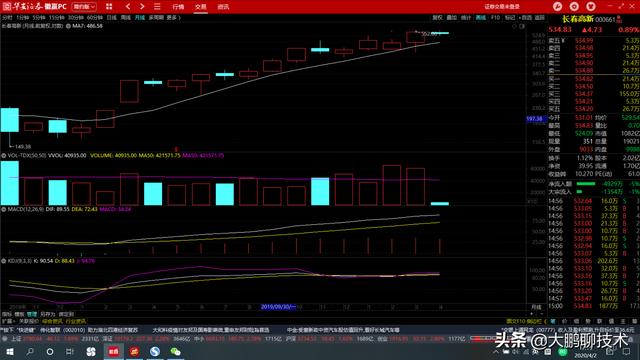Click the gear icon beside the MA7 indicator
Screen dimensions: 640x360
click(68, 26)
